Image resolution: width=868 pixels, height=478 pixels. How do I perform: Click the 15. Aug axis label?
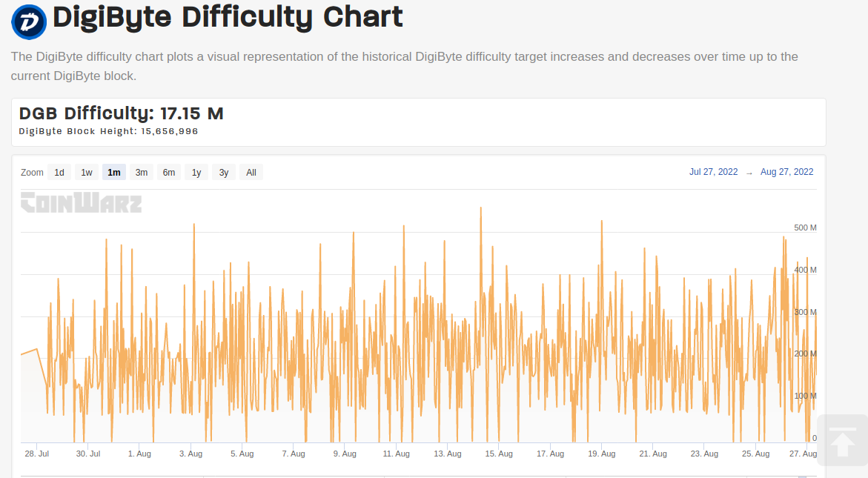(499, 454)
